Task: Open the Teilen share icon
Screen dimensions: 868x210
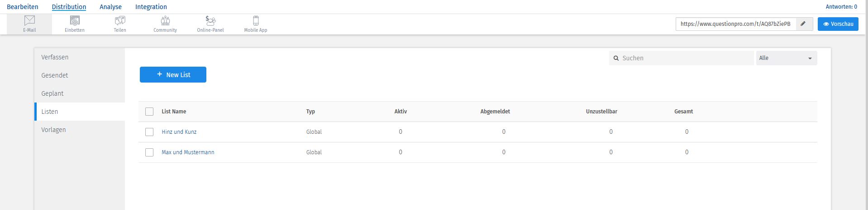Action: (x=120, y=21)
